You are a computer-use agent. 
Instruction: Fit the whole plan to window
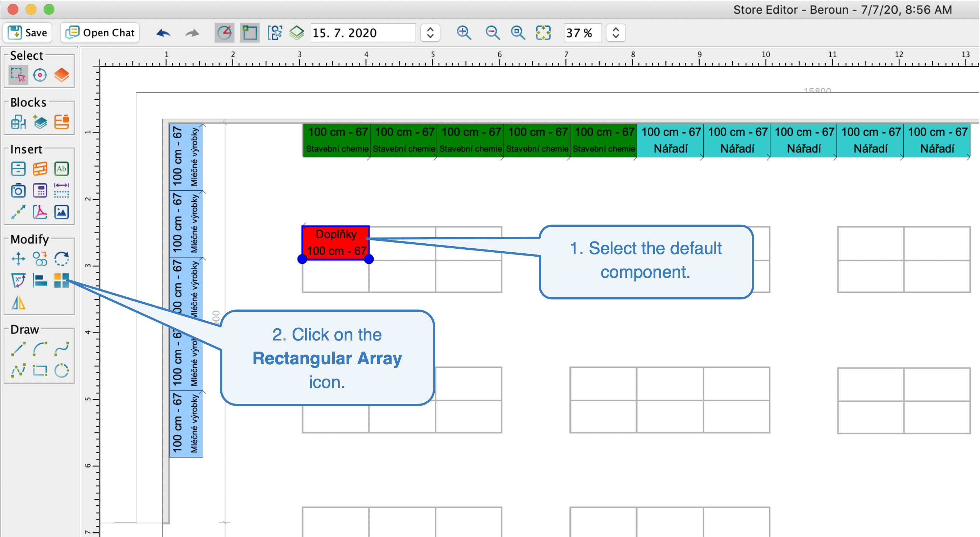click(543, 33)
